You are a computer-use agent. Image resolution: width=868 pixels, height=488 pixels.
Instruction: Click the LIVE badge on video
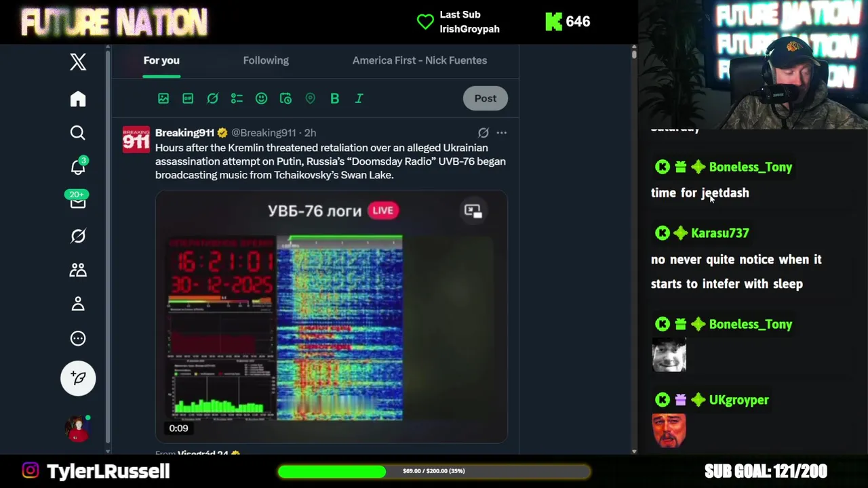(383, 210)
